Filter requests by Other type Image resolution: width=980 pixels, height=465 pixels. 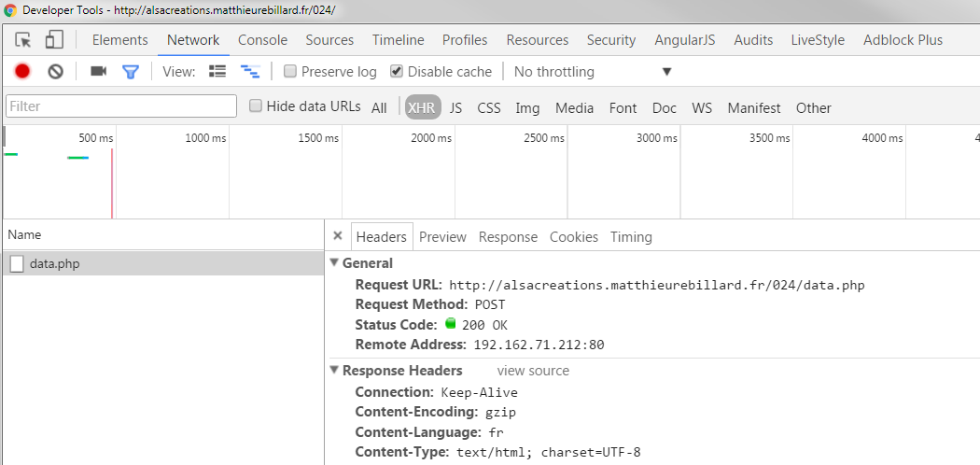tap(813, 108)
